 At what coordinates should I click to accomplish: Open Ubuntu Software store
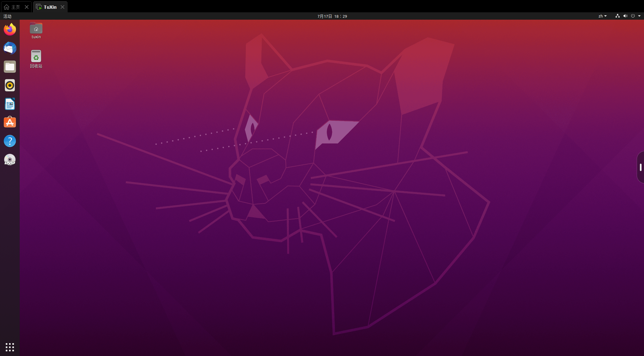point(10,122)
